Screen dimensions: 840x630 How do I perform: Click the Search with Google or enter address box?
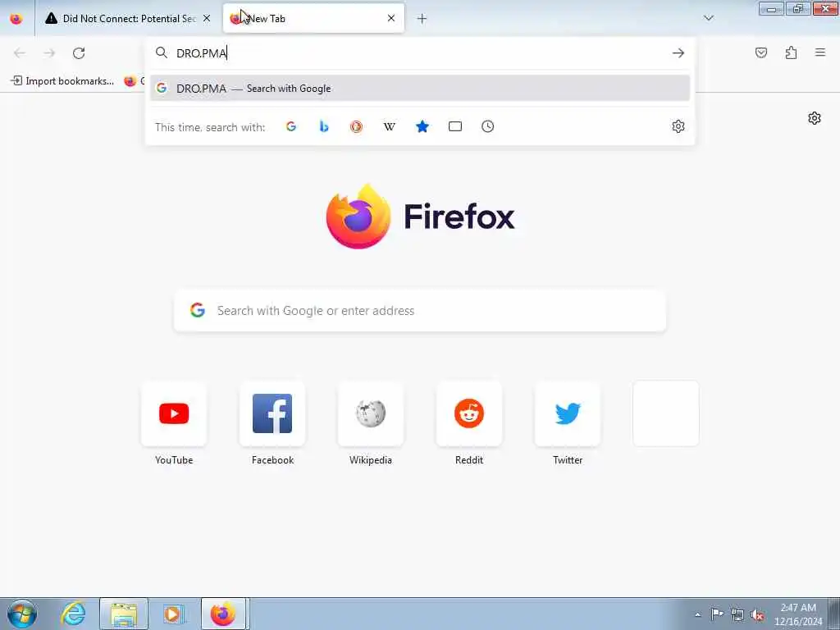(x=420, y=311)
